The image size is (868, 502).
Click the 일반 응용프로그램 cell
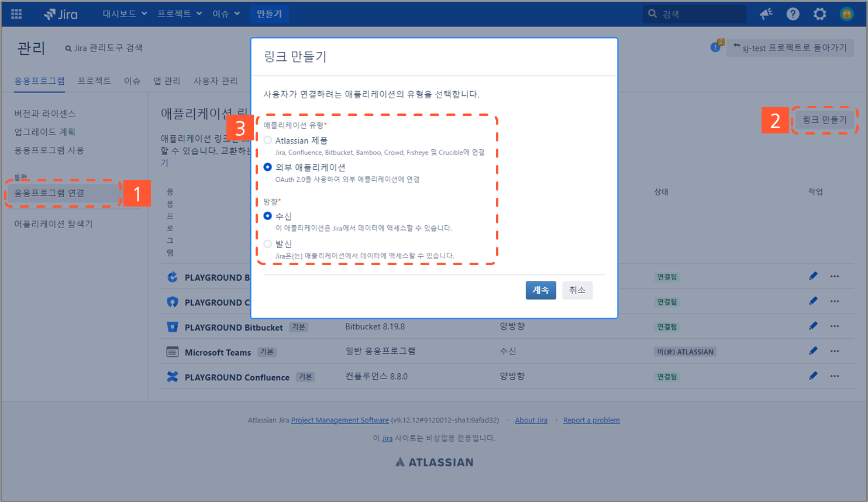click(x=380, y=351)
